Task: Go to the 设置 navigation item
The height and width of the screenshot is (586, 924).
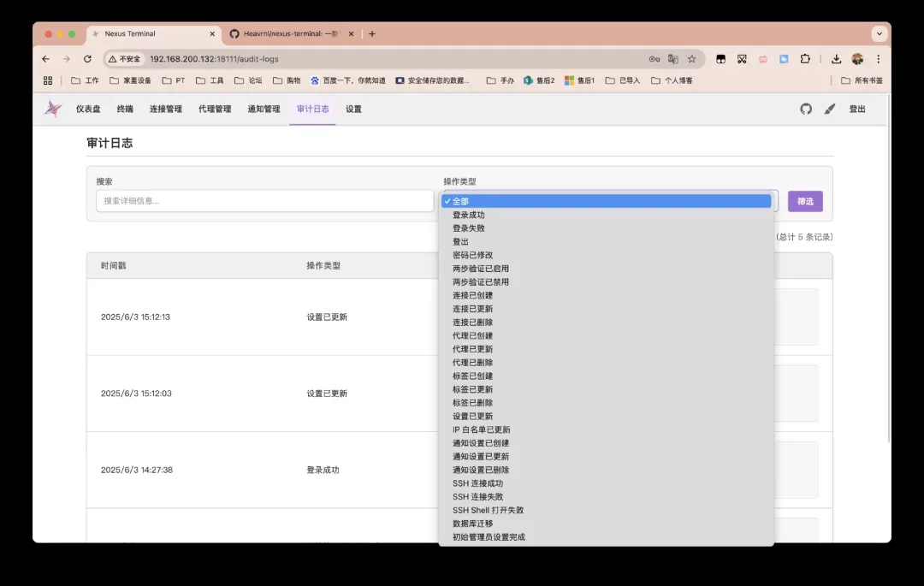Action: (x=353, y=109)
